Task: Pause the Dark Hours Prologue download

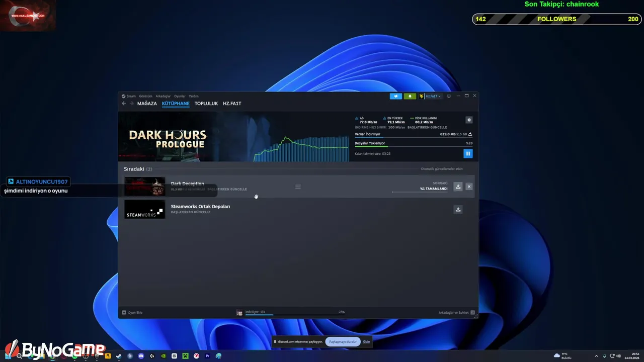Action: (468, 153)
